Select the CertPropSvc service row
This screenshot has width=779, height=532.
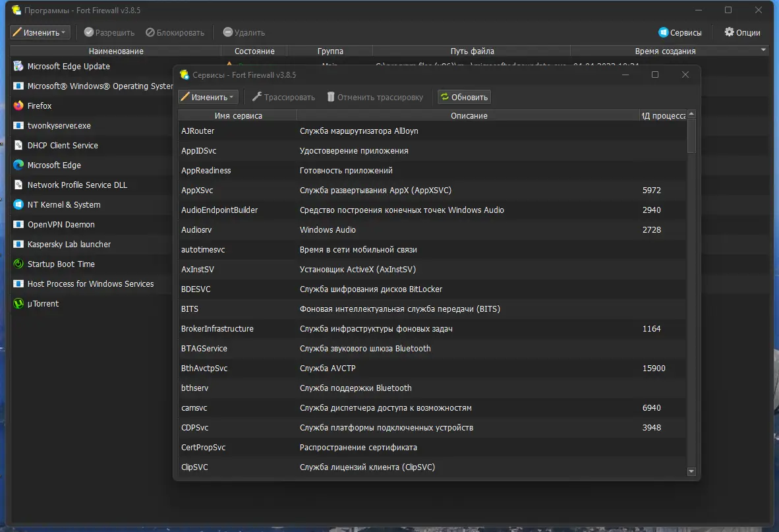coord(432,447)
